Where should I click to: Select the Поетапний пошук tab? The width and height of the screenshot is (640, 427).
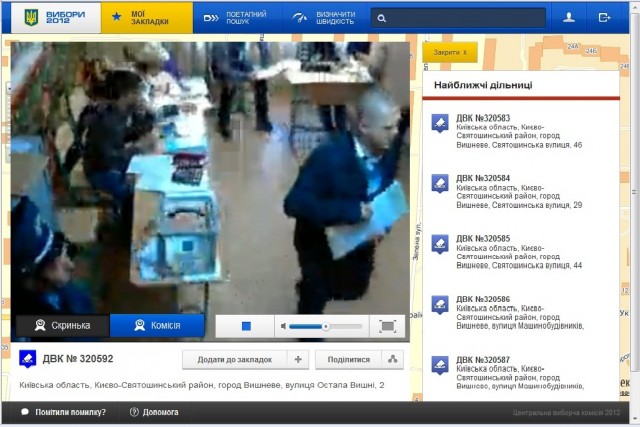tap(237, 18)
